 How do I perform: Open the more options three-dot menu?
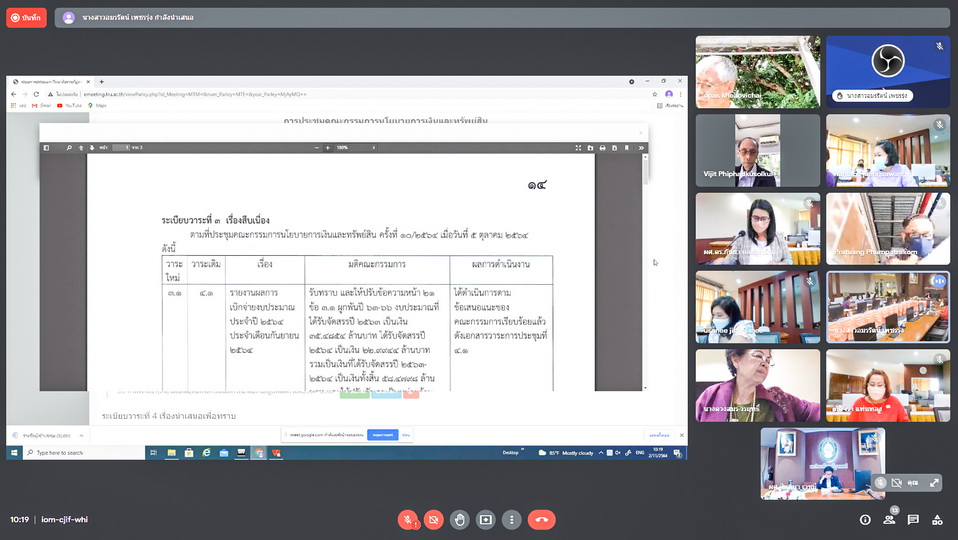(511, 520)
